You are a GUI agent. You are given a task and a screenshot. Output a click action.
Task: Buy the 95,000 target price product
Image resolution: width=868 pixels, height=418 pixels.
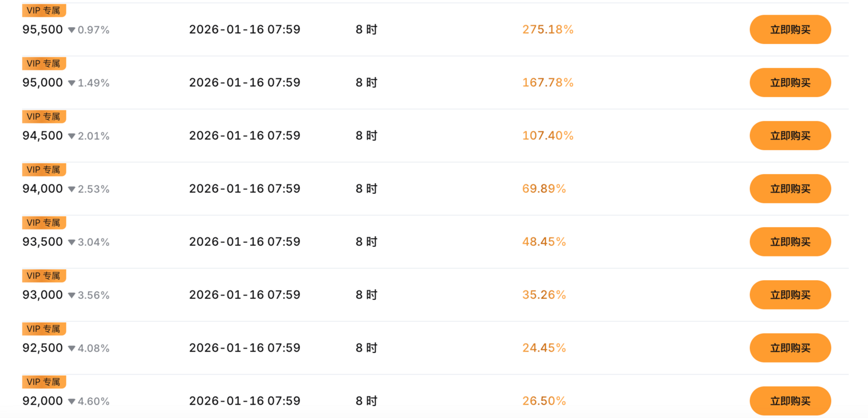[790, 83]
